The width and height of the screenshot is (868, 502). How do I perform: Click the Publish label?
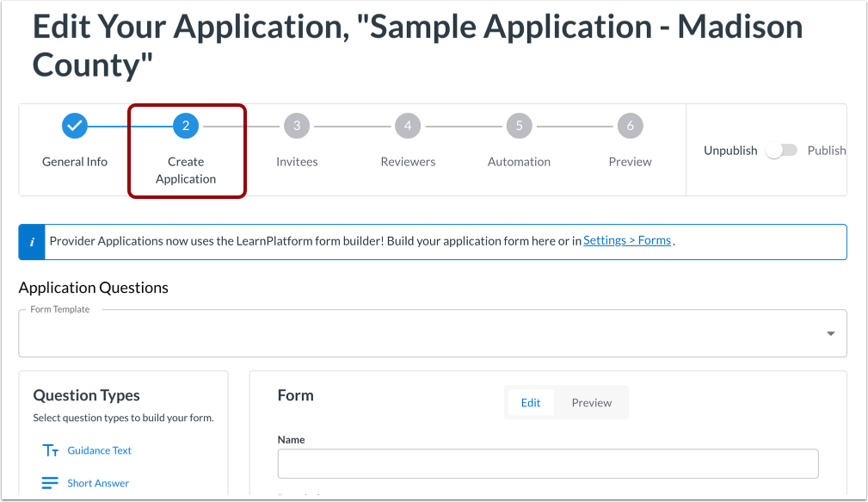[826, 150]
